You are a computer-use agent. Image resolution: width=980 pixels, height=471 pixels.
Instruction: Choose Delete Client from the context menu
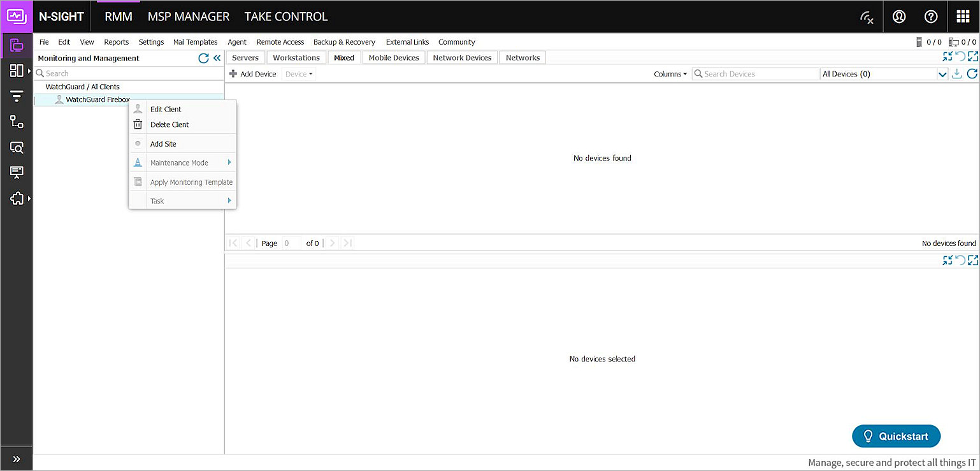coord(183,124)
